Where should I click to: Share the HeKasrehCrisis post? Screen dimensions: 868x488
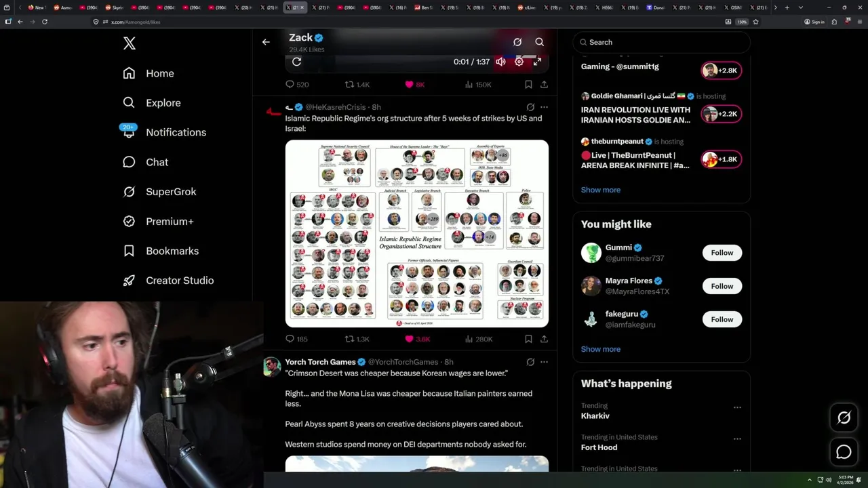click(544, 339)
